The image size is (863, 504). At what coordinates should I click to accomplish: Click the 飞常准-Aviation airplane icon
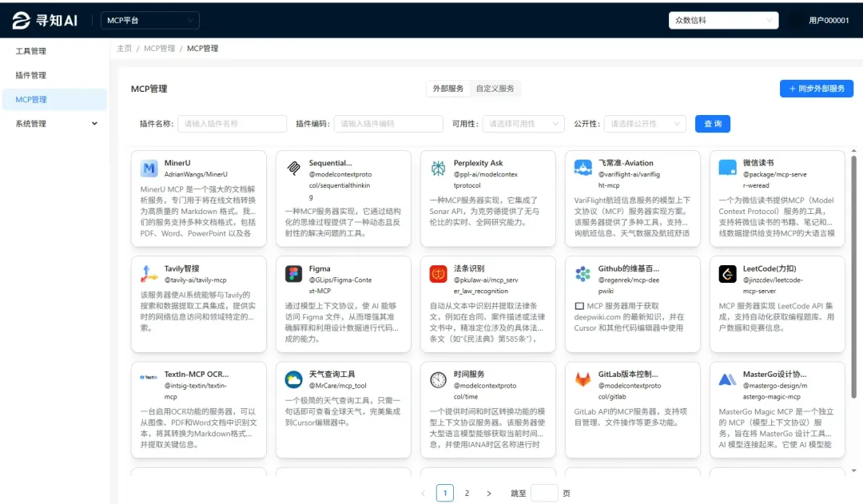[582, 167]
